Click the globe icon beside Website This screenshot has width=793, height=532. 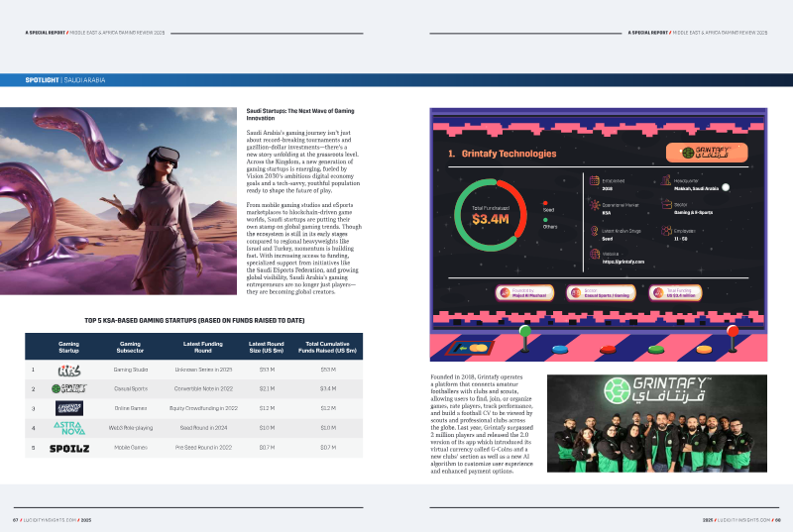[x=594, y=254]
